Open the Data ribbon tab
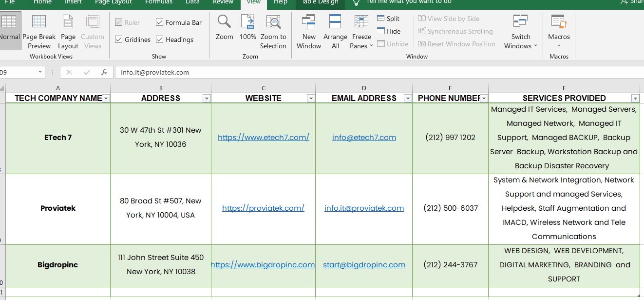Screen dimensions: 644x300 point(192,2)
